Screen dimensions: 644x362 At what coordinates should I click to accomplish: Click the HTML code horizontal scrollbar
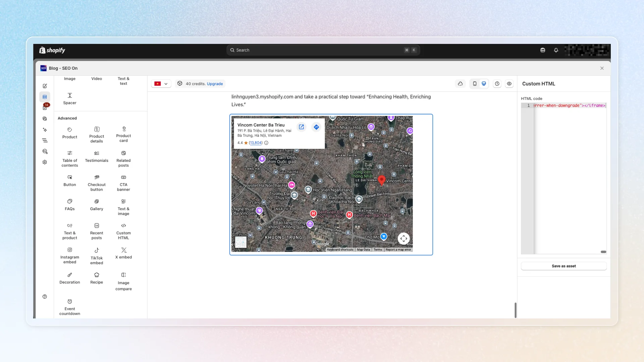pyautogui.click(x=603, y=252)
